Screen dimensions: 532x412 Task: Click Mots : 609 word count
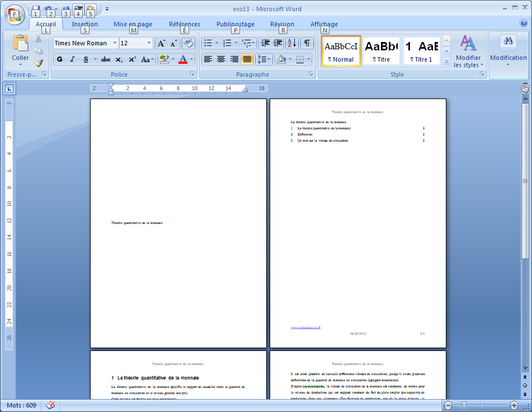(x=21, y=405)
